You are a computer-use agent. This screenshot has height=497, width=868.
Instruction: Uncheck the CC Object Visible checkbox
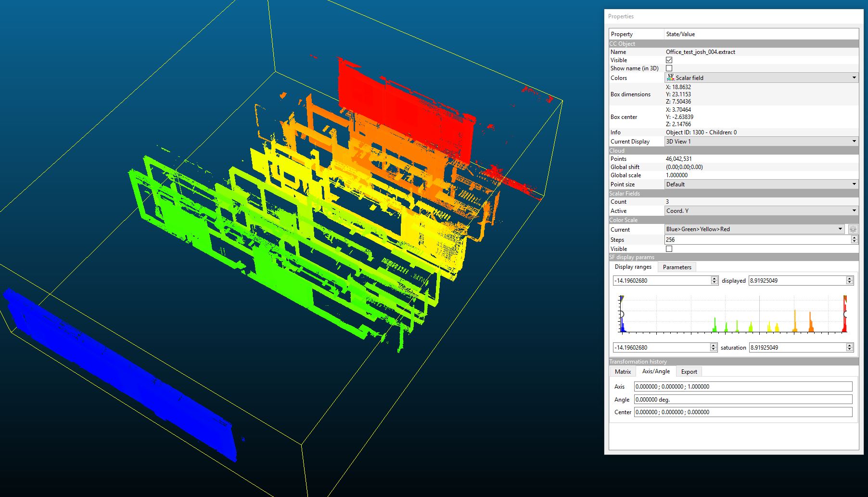[x=669, y=60]
